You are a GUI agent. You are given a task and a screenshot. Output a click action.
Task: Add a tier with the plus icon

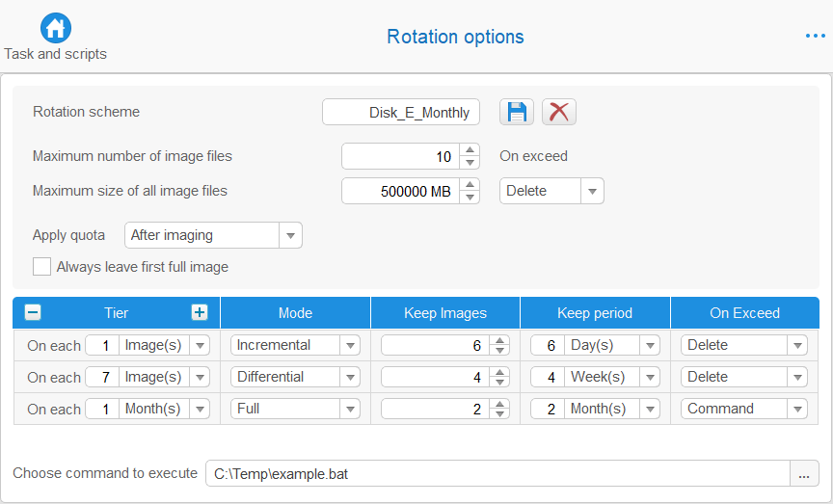200,312
